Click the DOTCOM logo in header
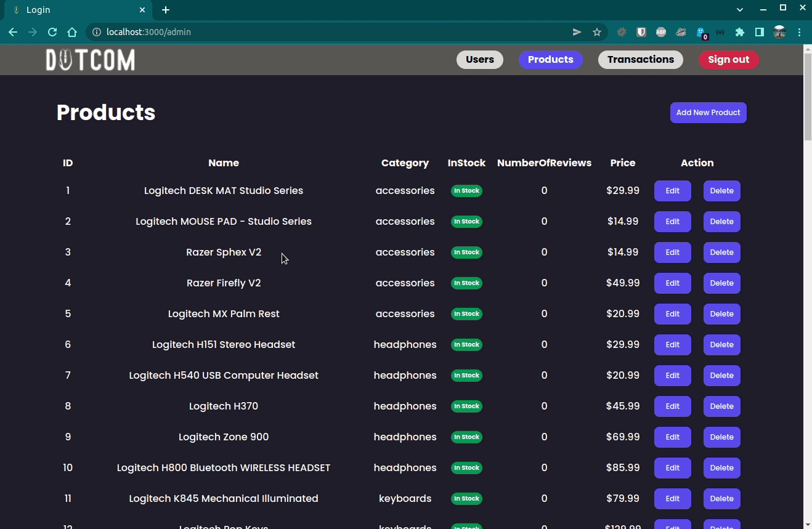Image resolution: width=812 pixels, height=529 pixels. 91,60
